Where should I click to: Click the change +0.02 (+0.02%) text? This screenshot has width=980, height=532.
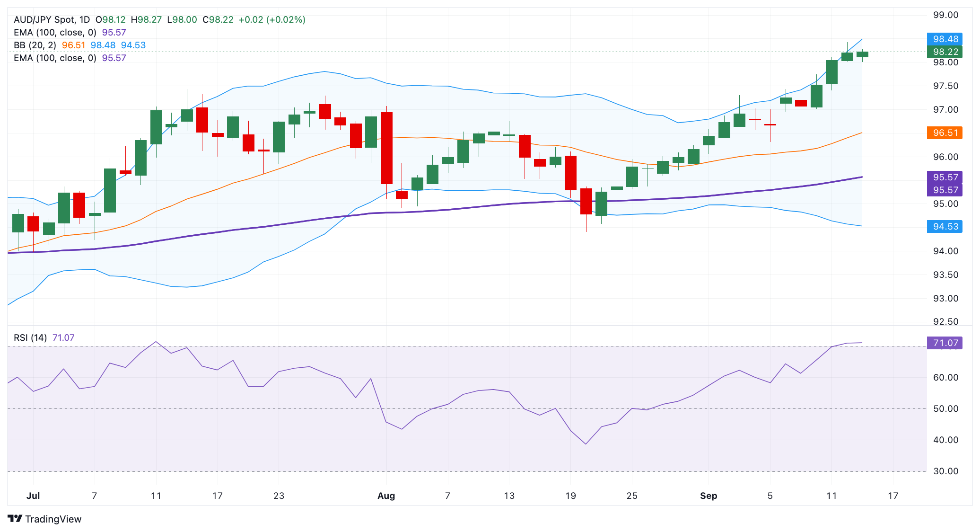pos(272,20)
